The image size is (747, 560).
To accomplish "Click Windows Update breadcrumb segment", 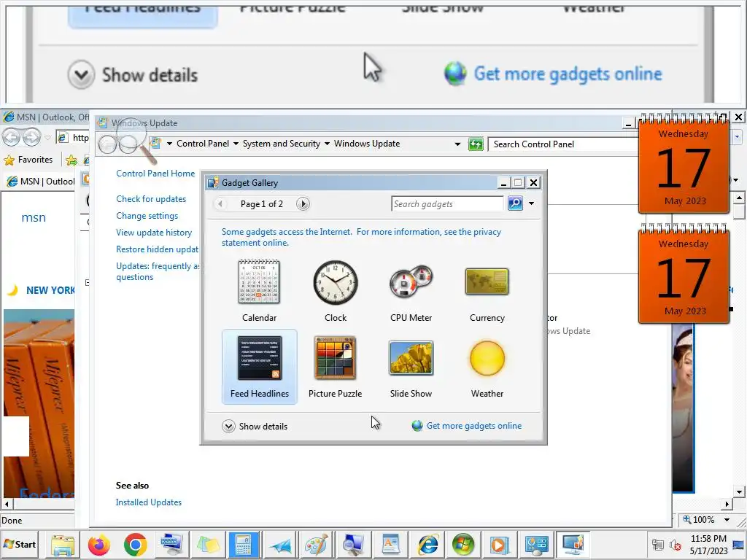I will pos(367,144).
